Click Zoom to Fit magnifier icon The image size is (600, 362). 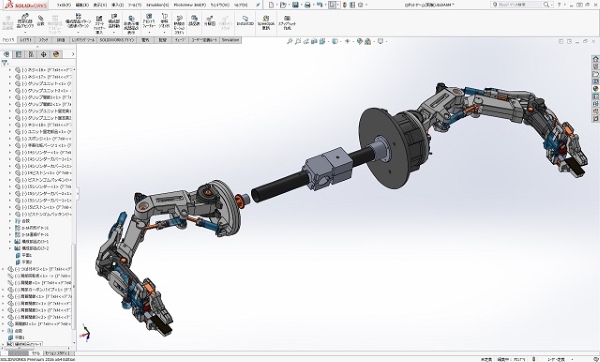click(x=290, y=41)
